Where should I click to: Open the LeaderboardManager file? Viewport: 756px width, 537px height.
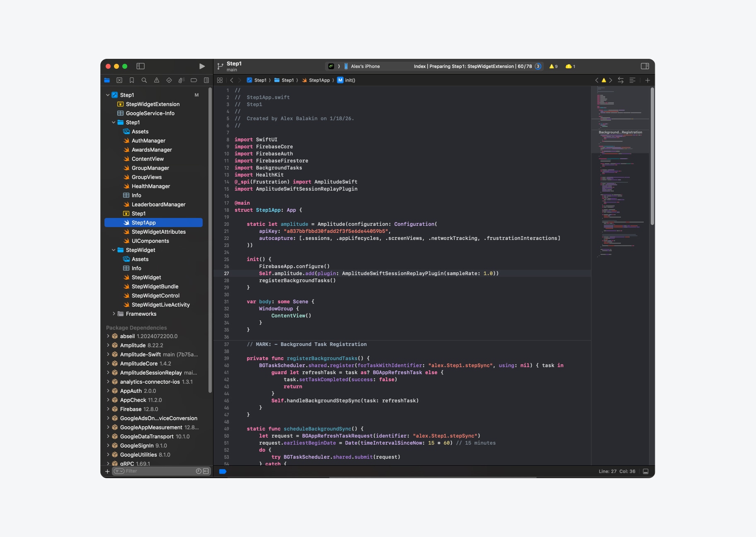point(158,205)
